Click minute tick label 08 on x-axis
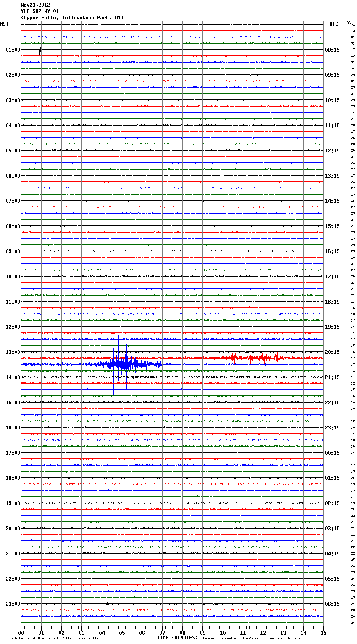This screenshot has width=357, height=644. 182,633
